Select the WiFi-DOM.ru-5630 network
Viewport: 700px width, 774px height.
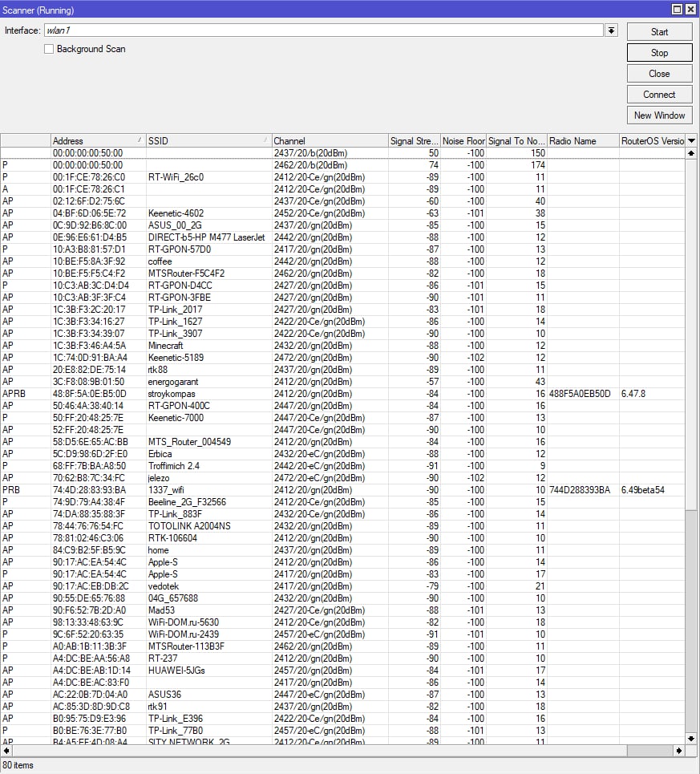tap(342, 622)
